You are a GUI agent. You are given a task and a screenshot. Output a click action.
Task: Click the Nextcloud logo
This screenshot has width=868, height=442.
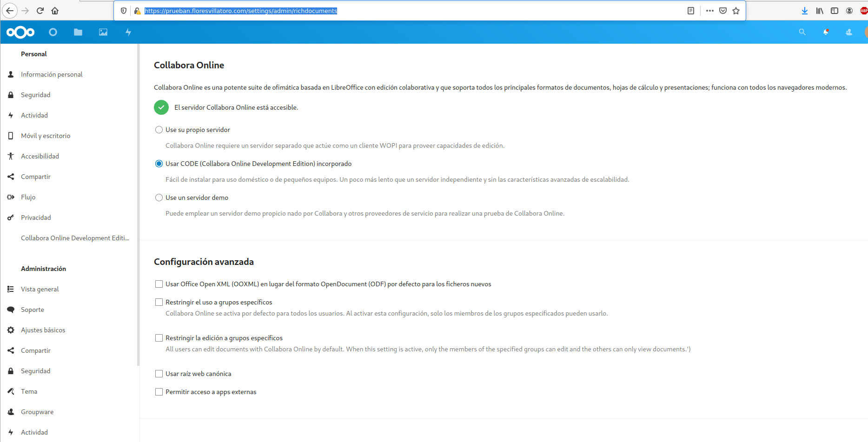(x=20, y=32)
